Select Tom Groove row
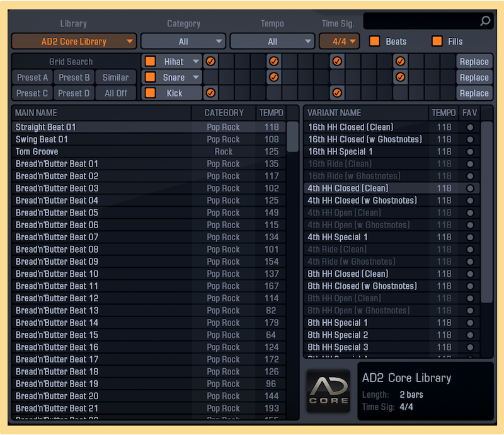 (x=149, y=151)
